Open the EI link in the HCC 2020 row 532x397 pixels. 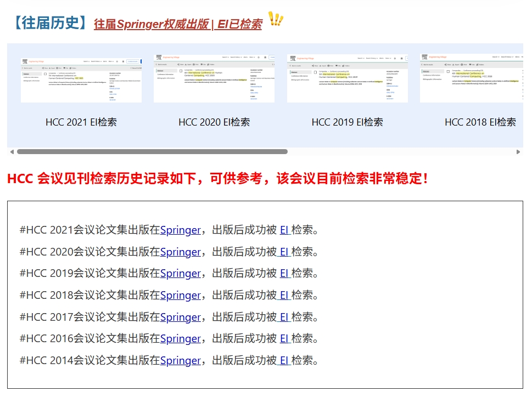[285, 252]
